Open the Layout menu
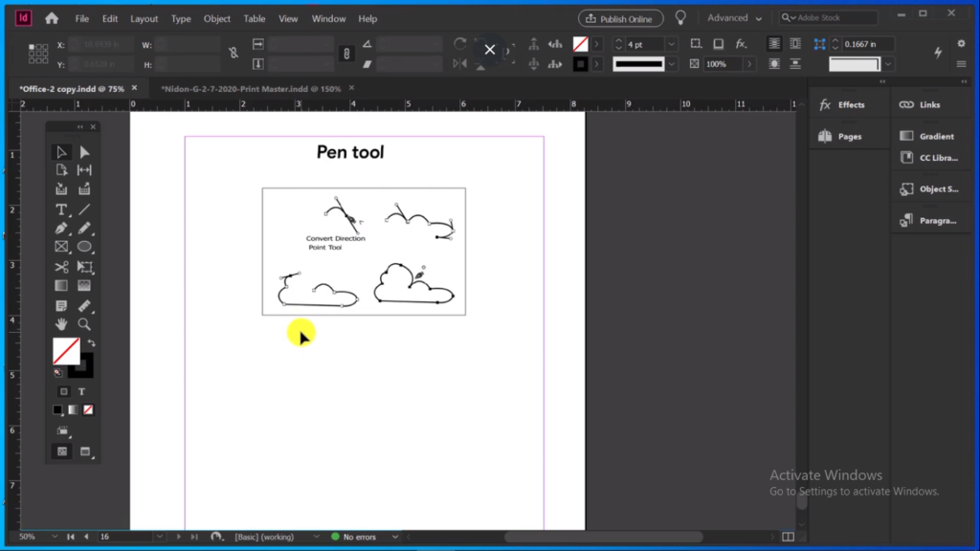The width and height of the screenshot is (980, 551). coord(144,19)
